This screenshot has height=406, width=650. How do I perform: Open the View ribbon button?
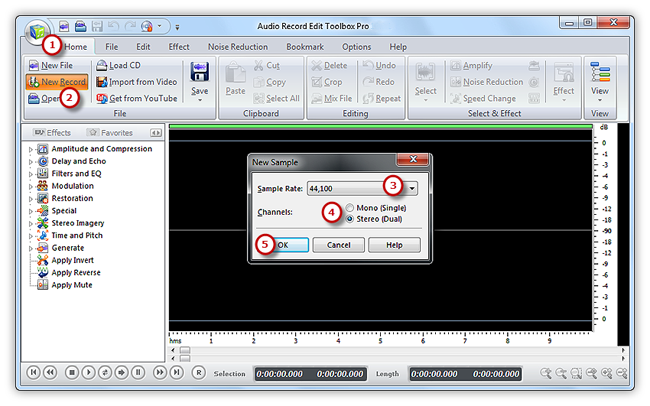pyautogui.click(x=600, y=82)
